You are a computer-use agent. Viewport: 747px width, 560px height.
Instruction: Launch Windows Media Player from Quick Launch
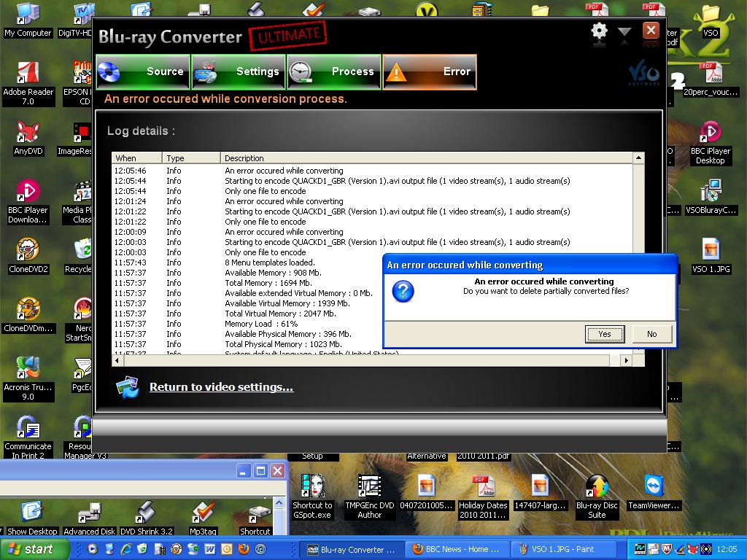[x=93, y=549]
